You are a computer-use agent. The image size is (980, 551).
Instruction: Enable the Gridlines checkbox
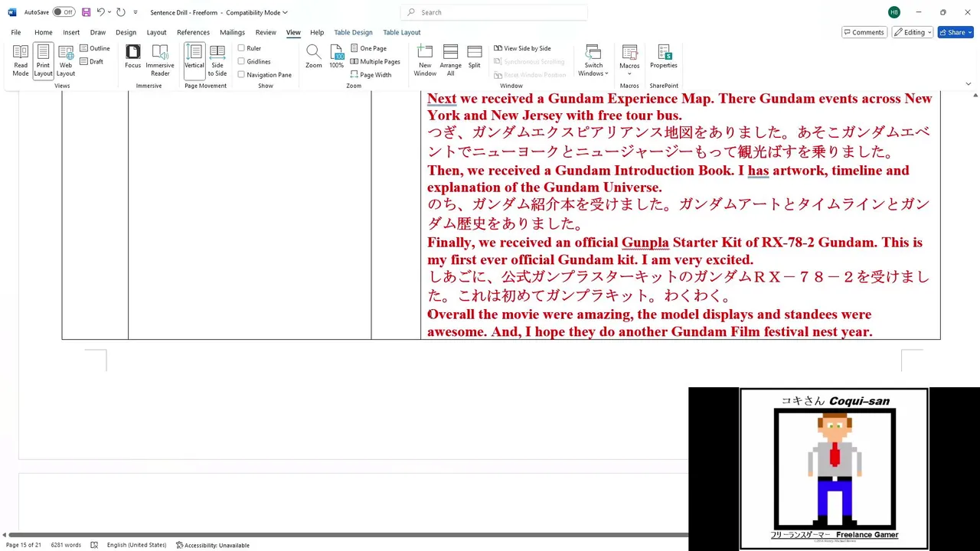point(241,61)
